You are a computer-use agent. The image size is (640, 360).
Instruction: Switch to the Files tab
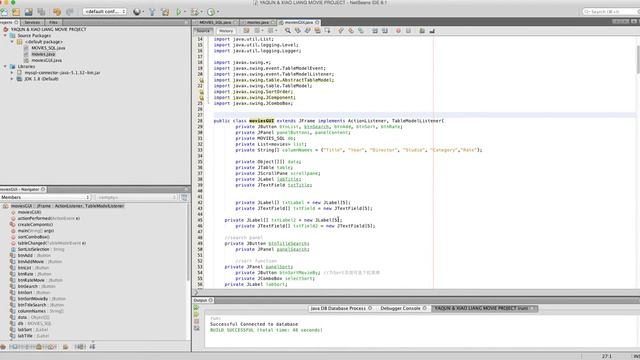coord(53,22)
